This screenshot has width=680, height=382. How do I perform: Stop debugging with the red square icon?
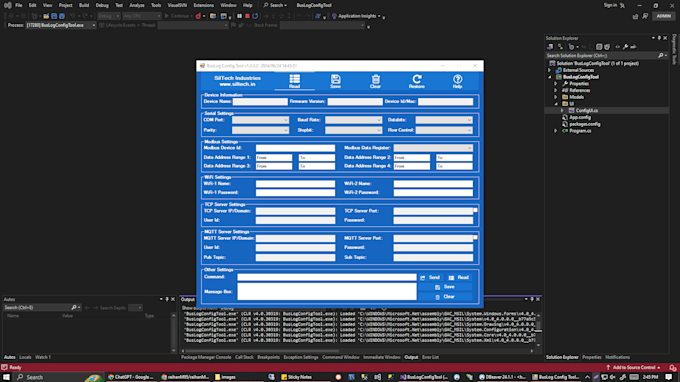(247, 16)
